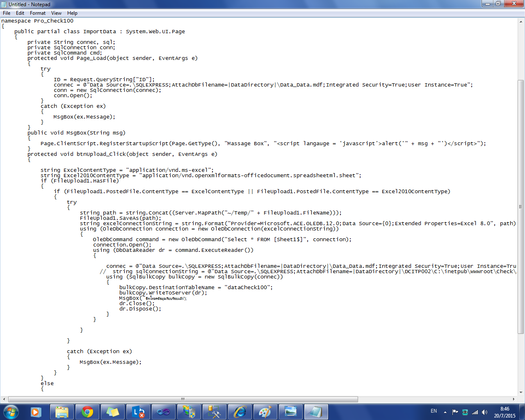The height and width of the screenshot is (420, 525).
Task: Open the Snipping Tool scissors taskbar icon
Action: click(215, 412)
